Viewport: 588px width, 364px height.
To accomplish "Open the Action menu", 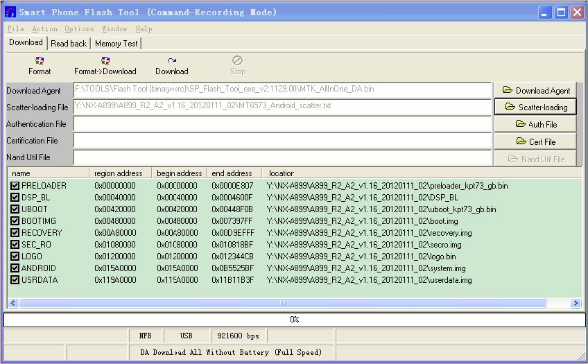I will tap(44, 29).
